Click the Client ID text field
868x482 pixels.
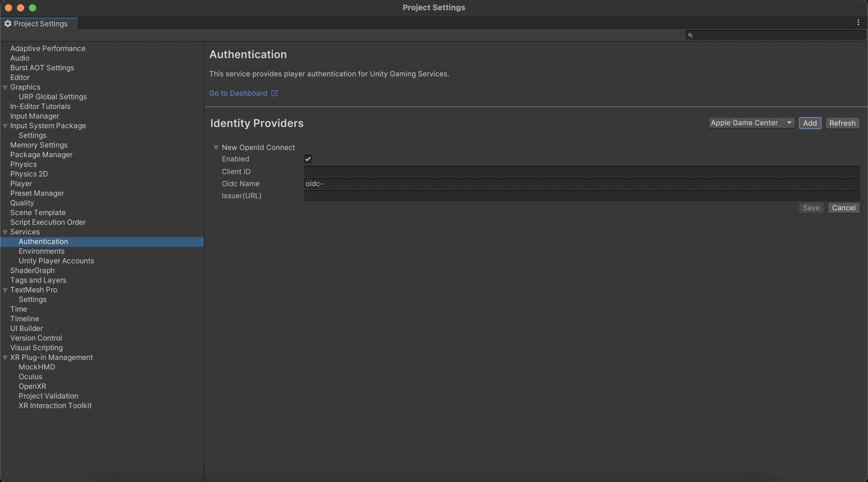(581, 171)
